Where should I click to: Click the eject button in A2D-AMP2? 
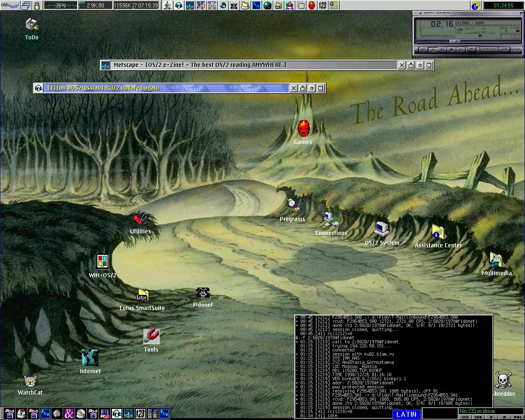pos(472,50)
